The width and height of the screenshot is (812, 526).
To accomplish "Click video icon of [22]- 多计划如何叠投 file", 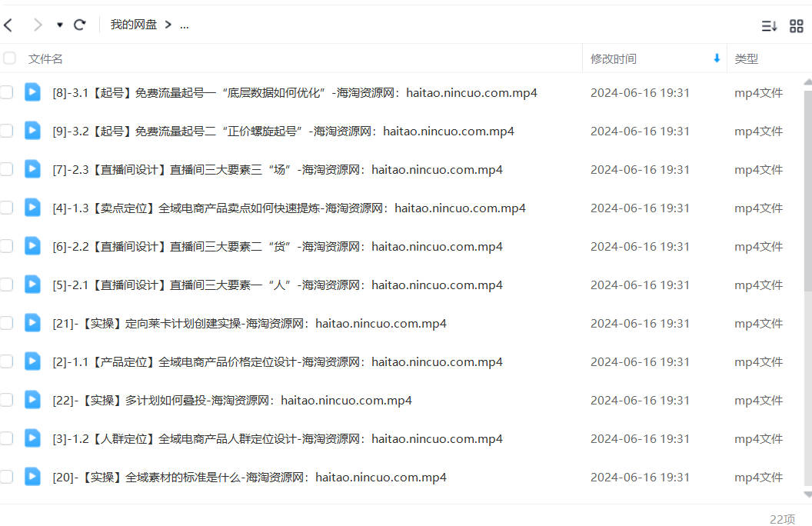I will point(32,399).
